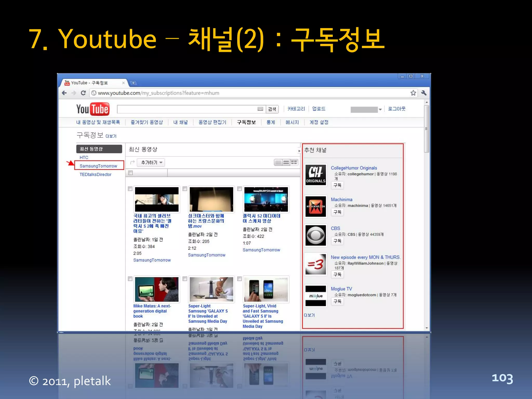Click the 업로드 link
The width and height of the screenshot is (532, 399).
[319, 109]
